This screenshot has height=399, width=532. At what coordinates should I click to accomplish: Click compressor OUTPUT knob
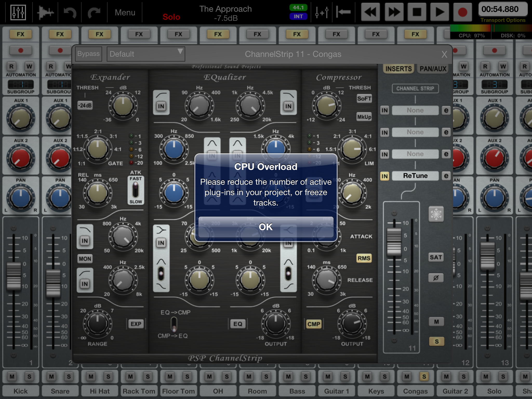coord(352,324)
